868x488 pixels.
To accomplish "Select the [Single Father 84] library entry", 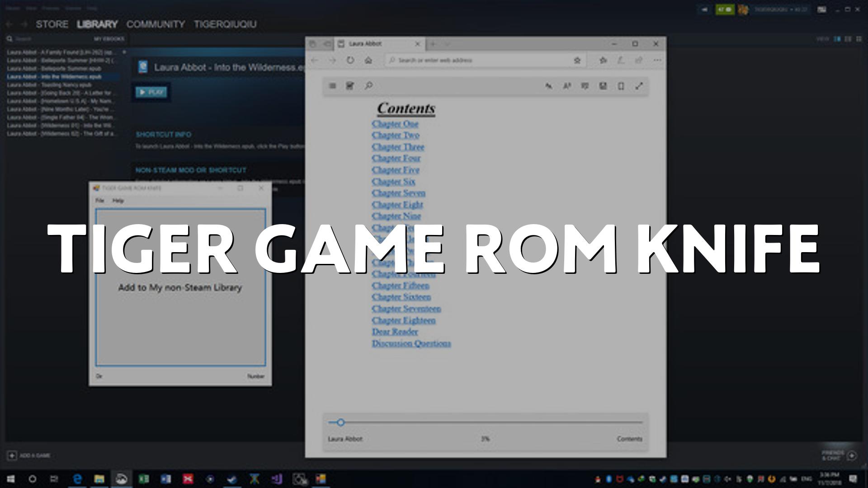I will click(x=62, y=117).
